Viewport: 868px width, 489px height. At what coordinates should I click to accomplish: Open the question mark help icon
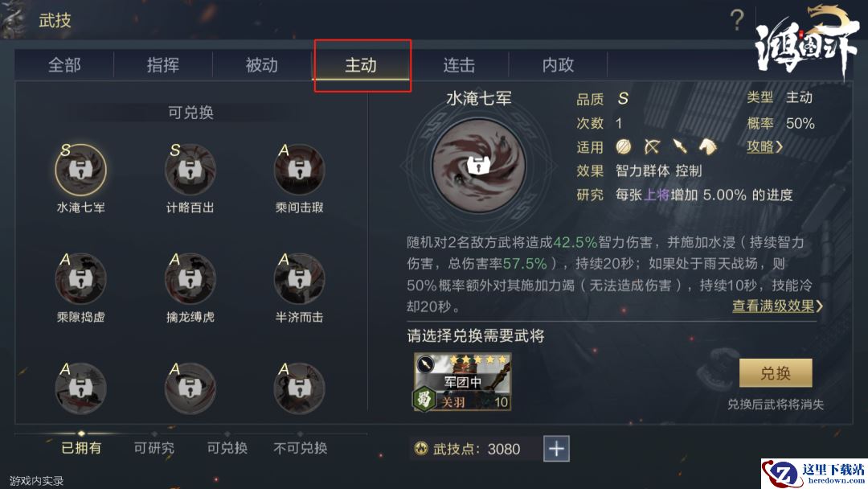pos(737,20)
